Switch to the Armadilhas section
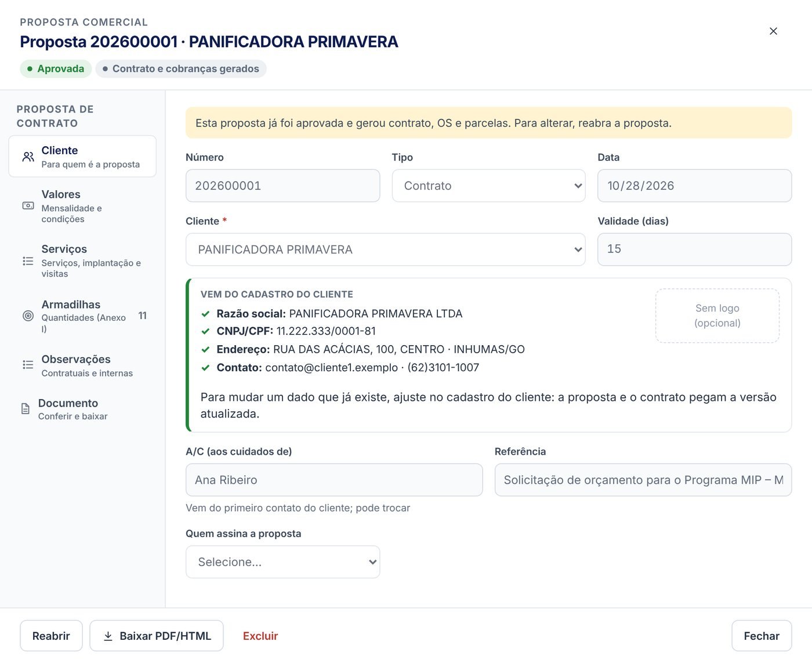Viewport: 812px width, 663px height. click(82, 316)
